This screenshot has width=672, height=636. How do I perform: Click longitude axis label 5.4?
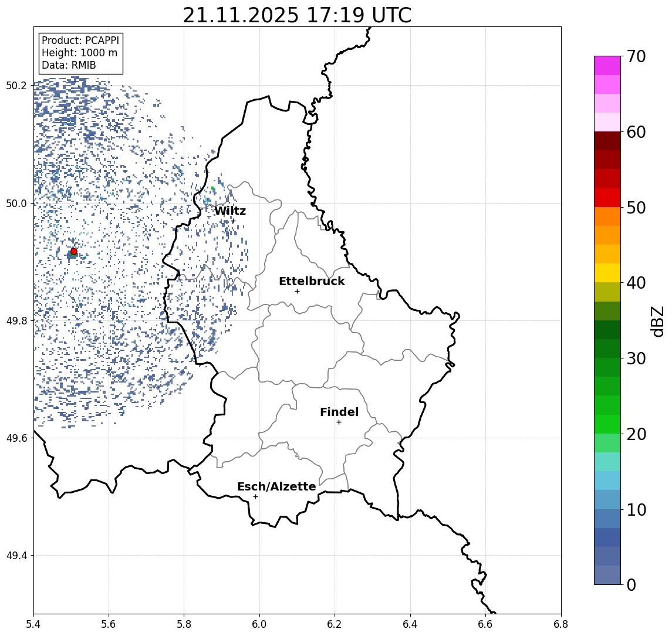(34, 624)
